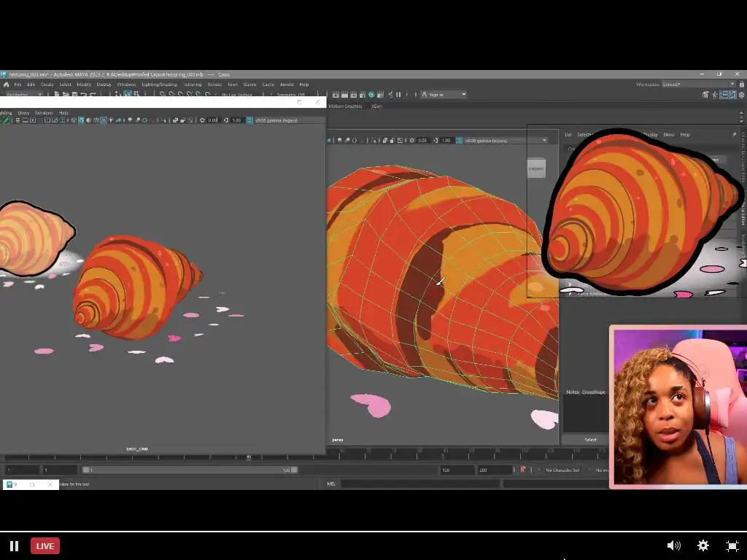Pause the live video stream

click(15, 545)
